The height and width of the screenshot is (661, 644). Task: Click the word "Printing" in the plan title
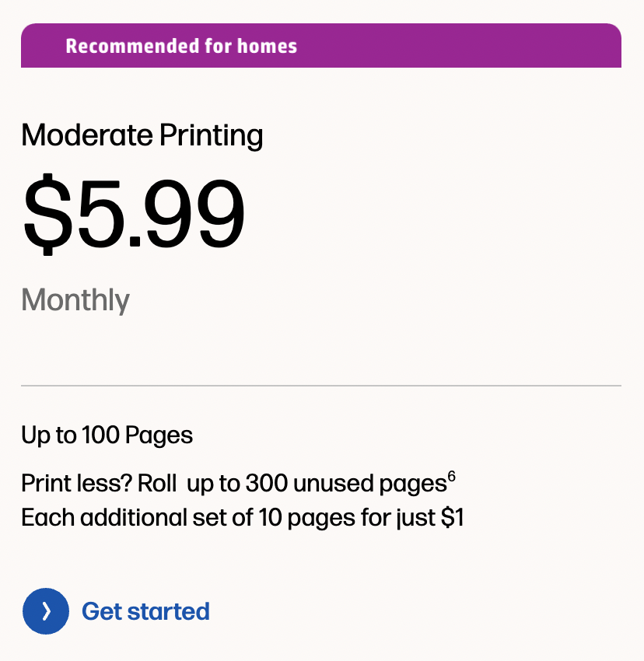pos(211,136)
